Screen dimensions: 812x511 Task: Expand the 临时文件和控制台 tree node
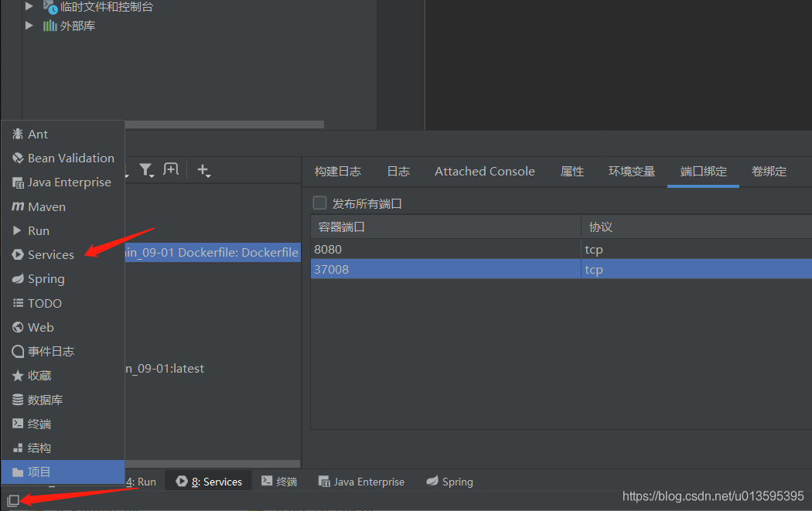point(29,7)
